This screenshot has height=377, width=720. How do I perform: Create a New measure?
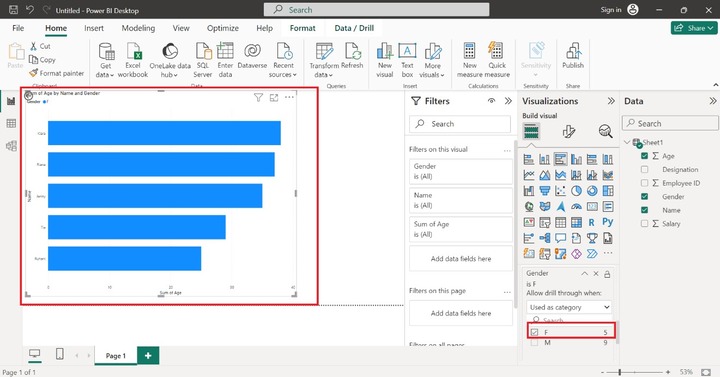click(x=469, y=61)
